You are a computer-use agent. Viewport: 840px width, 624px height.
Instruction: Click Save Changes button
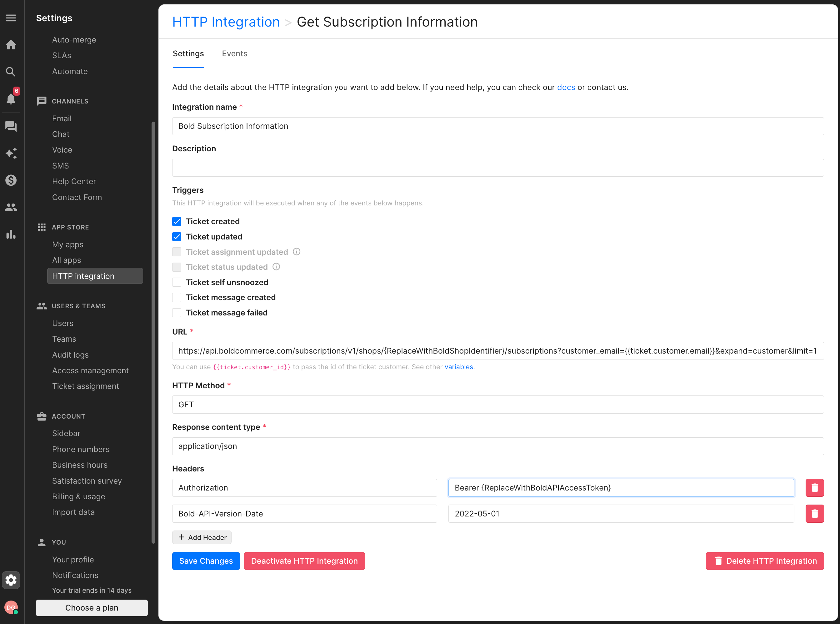coord(206,561)
